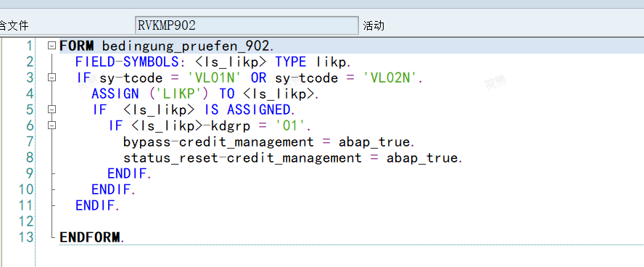Click the FORM keyword on line 1
This screenshot has height=267, width=644.
(76, 46)
